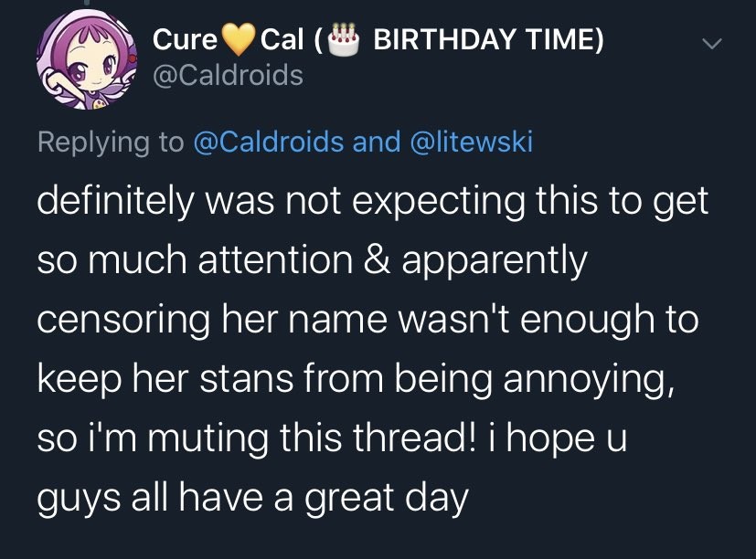The height and width of the screenshot is (559, 756).
Task: Click the line "censoring her name wasn't enough"
Action: [367, 320]
